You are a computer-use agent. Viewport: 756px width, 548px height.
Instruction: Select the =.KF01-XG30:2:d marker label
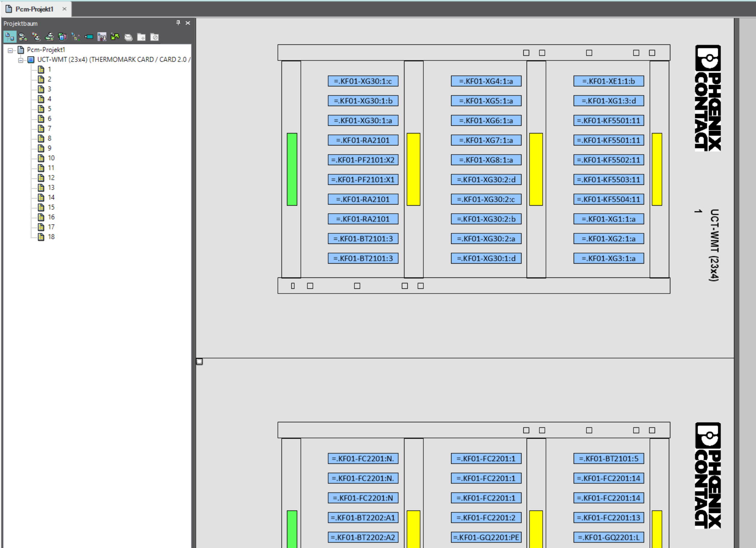pos(486,179)
